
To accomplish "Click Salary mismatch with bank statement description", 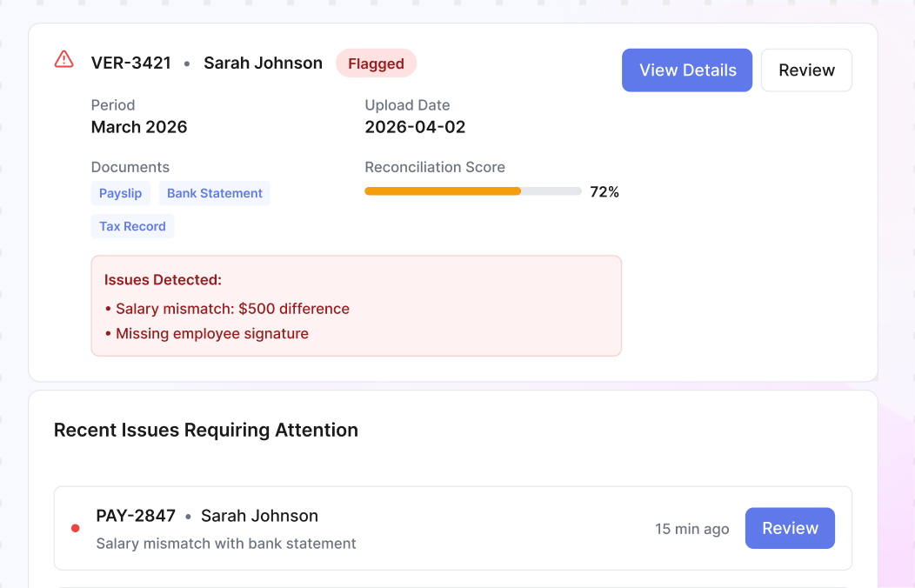I will click(226, 544).
